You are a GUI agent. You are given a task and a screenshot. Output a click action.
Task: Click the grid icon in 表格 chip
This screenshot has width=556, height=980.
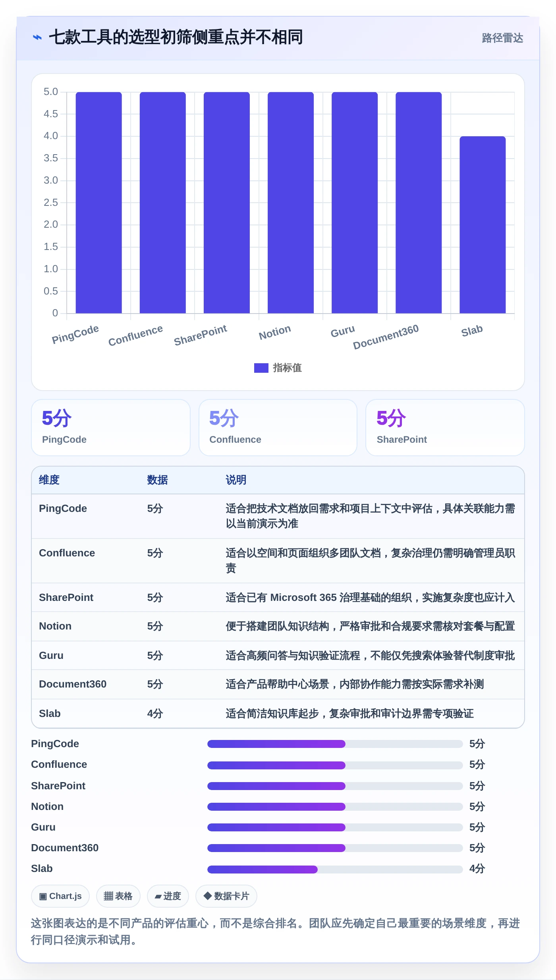click(x=108, y=896)
